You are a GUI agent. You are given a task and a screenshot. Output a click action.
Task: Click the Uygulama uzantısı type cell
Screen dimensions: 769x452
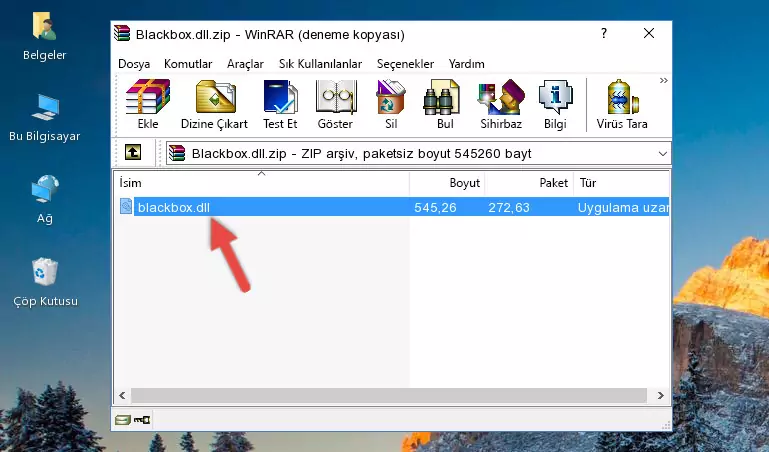point(623,207)
